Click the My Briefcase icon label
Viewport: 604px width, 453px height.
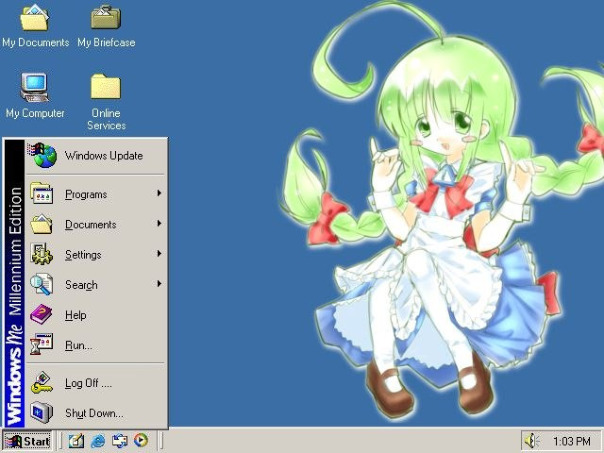[x=106, y=42]
